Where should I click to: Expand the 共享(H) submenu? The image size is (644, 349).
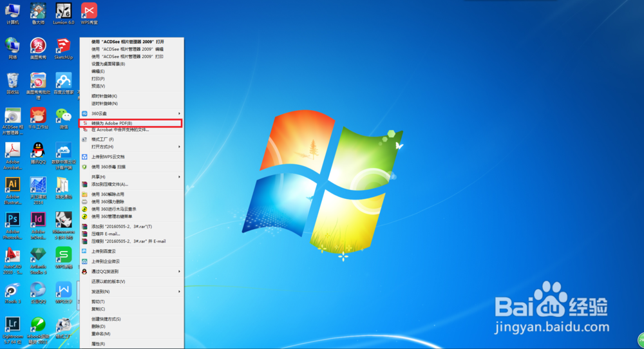tap(131, 177)
